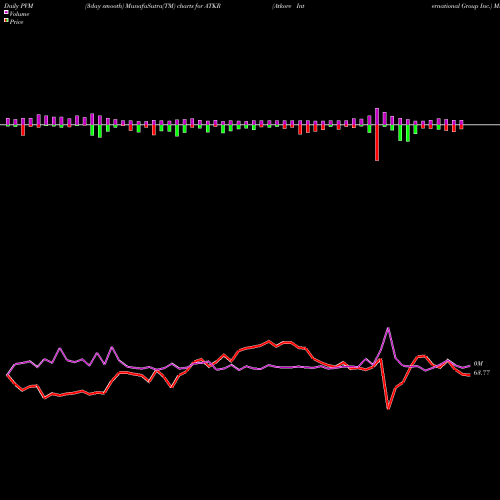Image resolution: width=500 pixels, height=500 pixels.
Task: Click the red-green Price legend swatch
Action: tap(6, 21)
